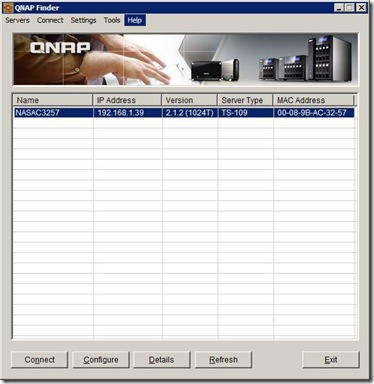The image size is (374, 384).
Task: Sort by MAC Address column header
Action: point(313,100)
